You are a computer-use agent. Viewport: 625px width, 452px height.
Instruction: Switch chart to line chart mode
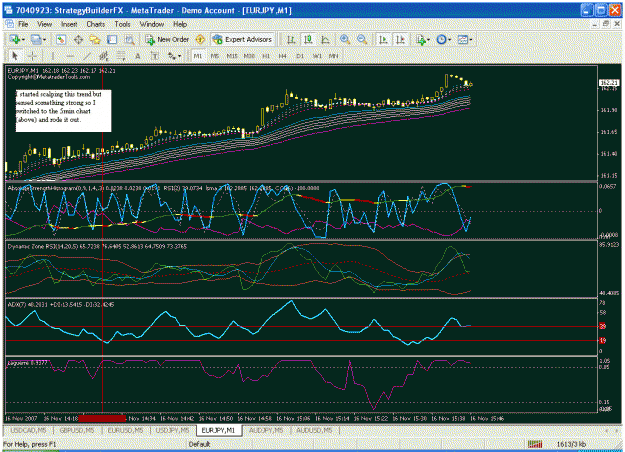[325, 39]
